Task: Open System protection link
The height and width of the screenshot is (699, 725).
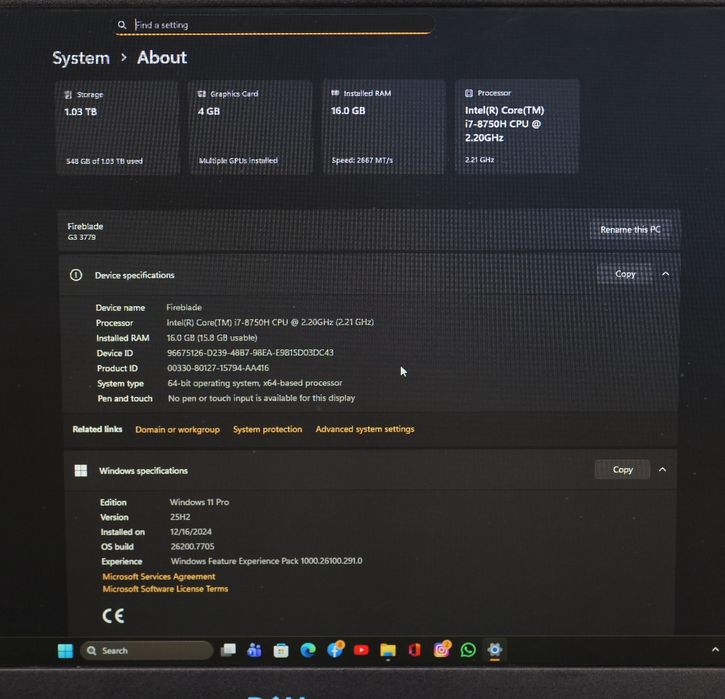Action: coord(267,429)
